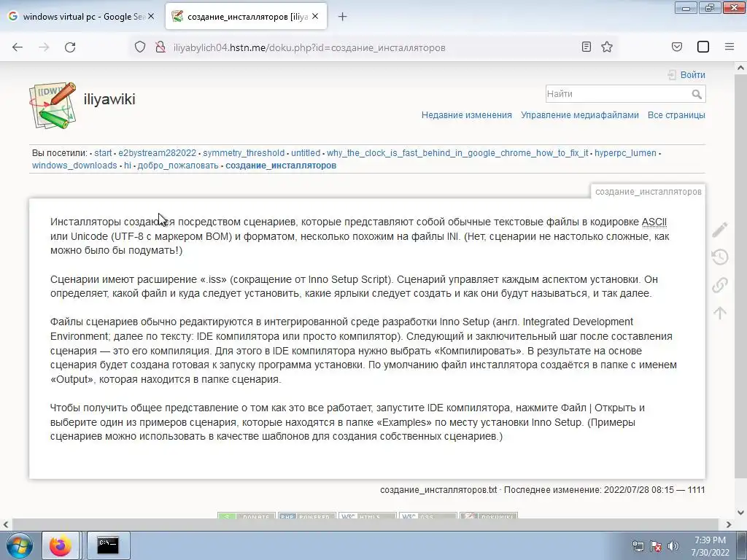
Task: Open Недавние изменения
Action: click(466, 114)
